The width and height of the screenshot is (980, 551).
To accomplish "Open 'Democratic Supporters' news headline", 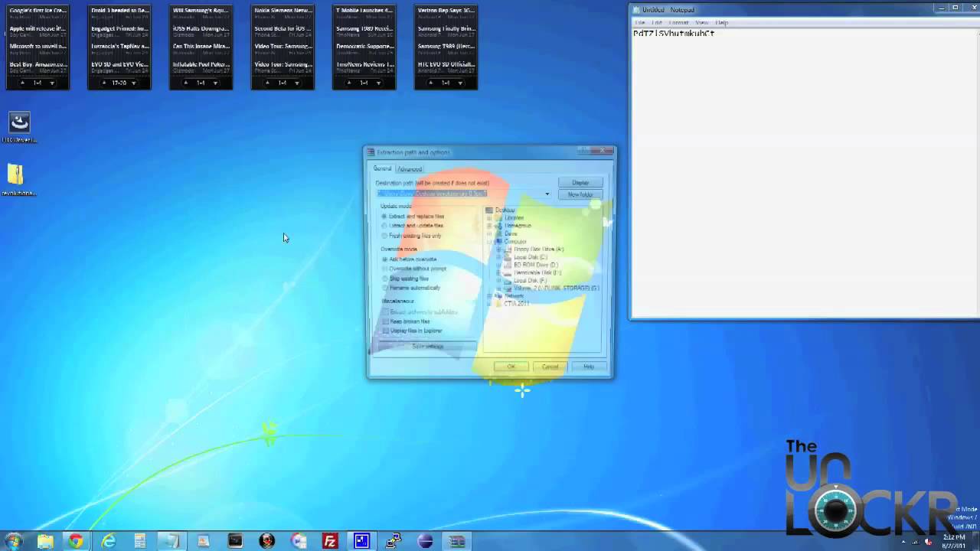I will click(x=364, y=47).
